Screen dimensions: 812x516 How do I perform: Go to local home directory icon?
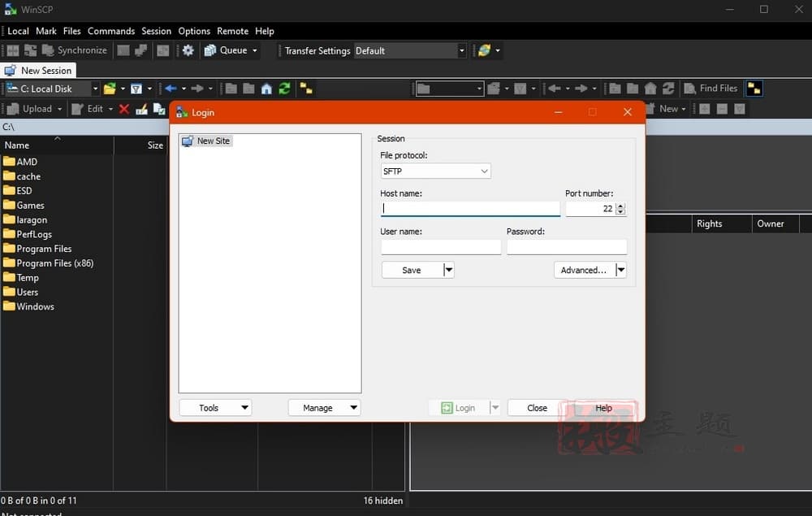tap(266, 89)
